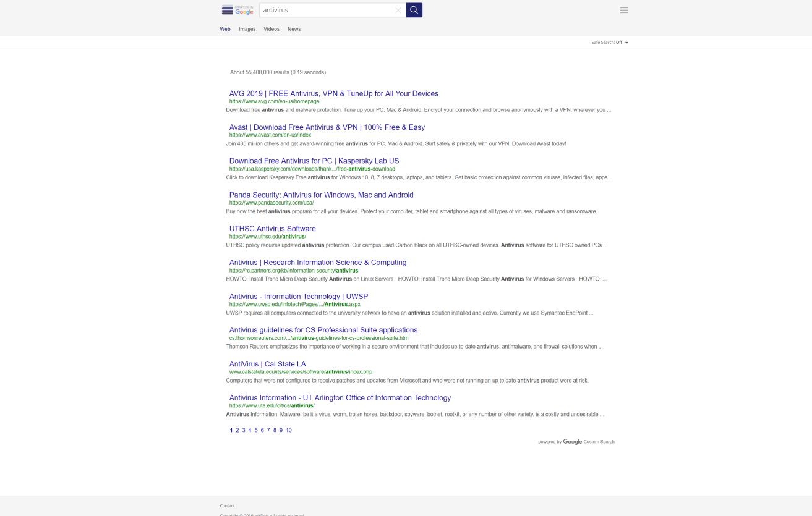The width and height of the screenshot is (812, 516).
Task: Click the enhanced by Google logo
Action: [237, 10]
